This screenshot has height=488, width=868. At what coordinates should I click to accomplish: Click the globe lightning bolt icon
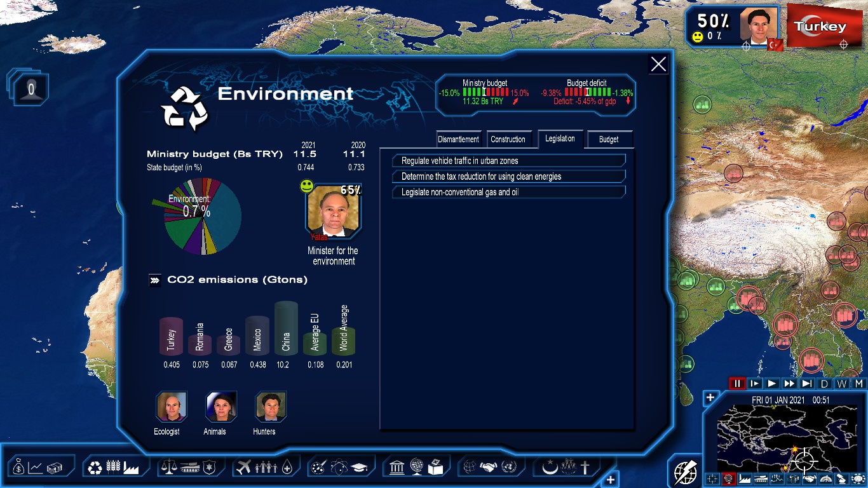(686, 472)
